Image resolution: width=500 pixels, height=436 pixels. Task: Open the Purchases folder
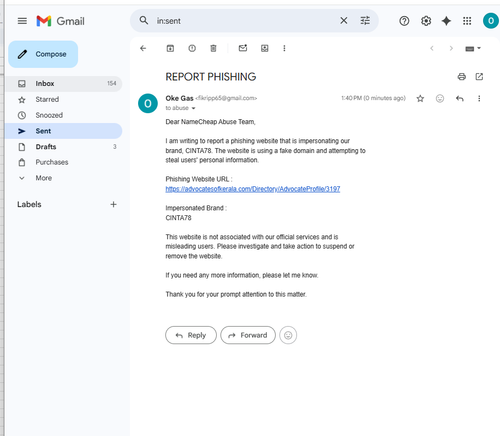tap(63, 162)
